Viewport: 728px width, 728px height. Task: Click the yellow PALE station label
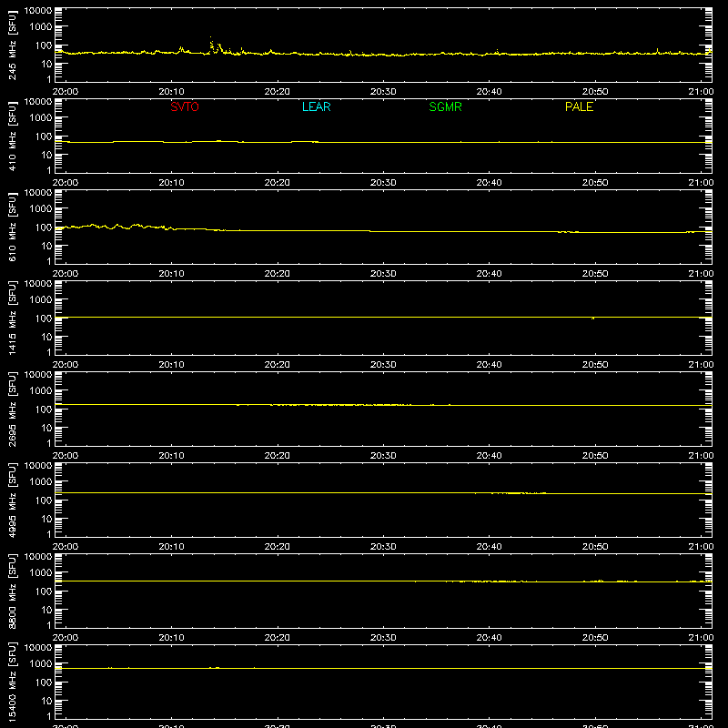579,106
